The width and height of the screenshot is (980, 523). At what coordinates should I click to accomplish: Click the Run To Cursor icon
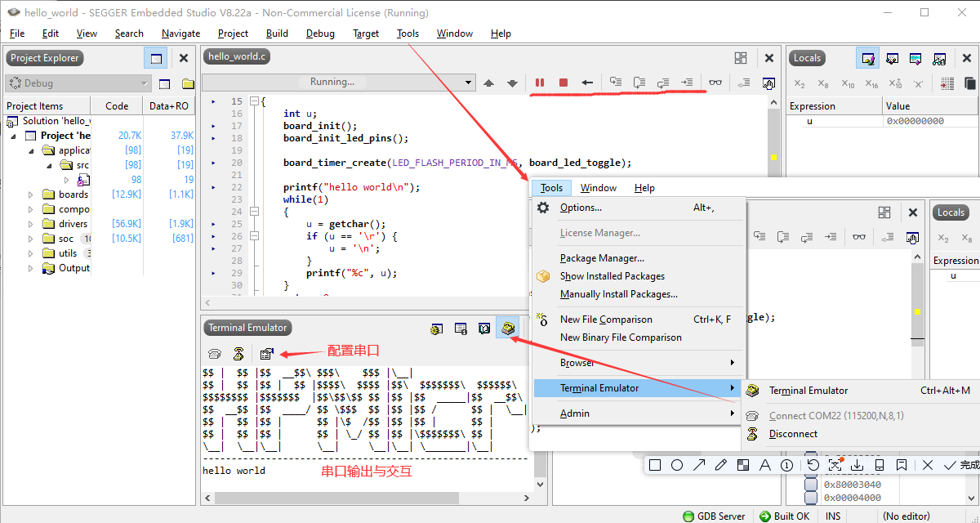point(687,83)
